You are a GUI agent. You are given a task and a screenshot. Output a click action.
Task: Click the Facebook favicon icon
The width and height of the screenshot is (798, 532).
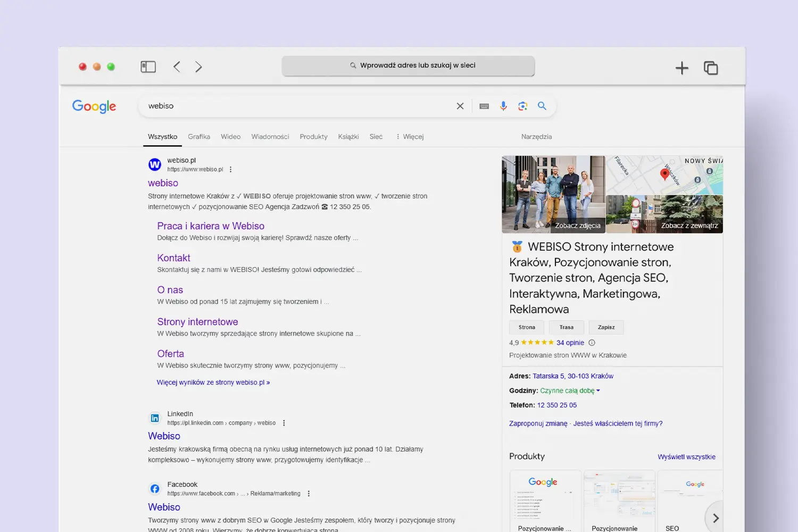[x=155, y=488]
